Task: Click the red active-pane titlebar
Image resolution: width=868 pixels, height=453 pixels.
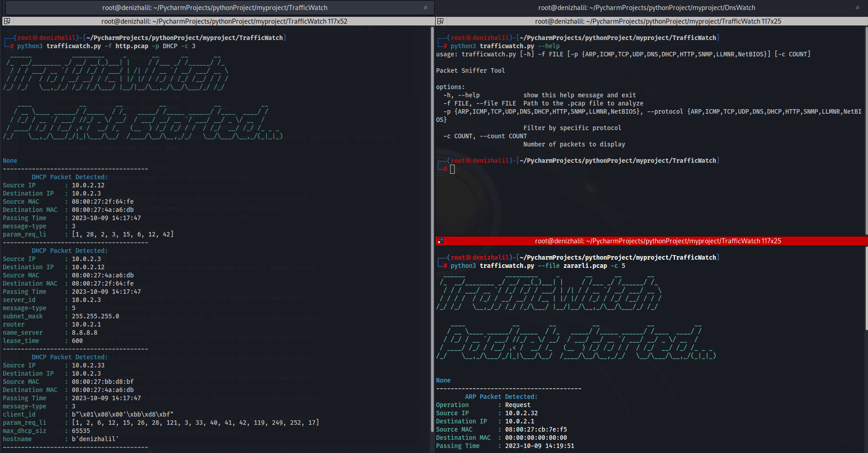Action: [657, 241]
